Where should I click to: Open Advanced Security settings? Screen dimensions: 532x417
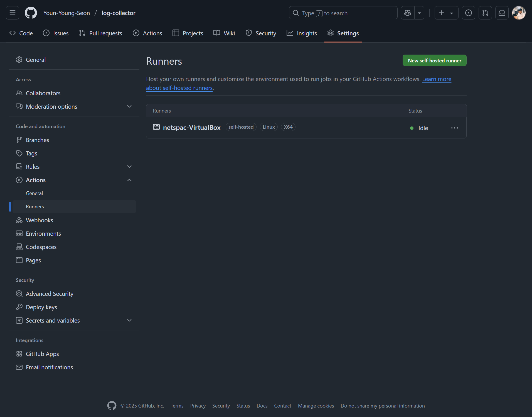click(74, 294)
